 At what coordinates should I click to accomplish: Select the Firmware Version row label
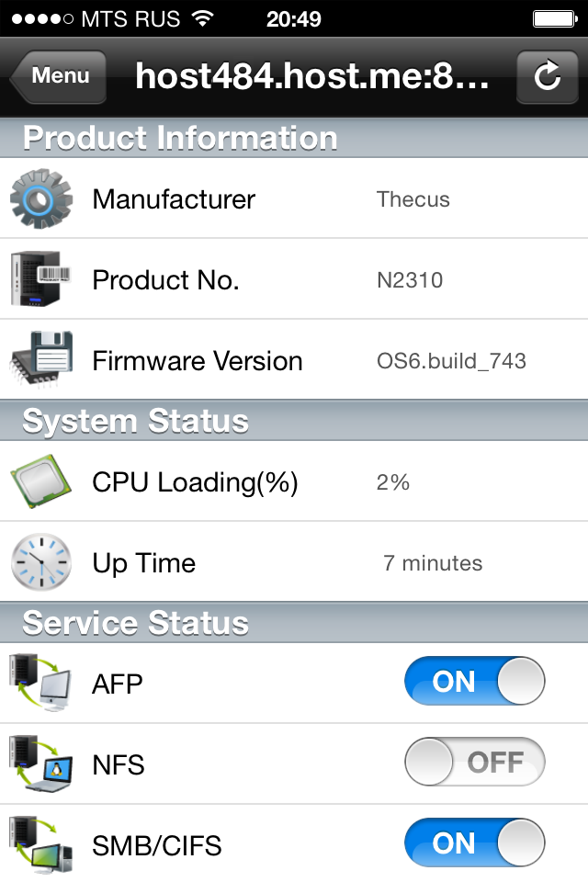click(198, 361)
